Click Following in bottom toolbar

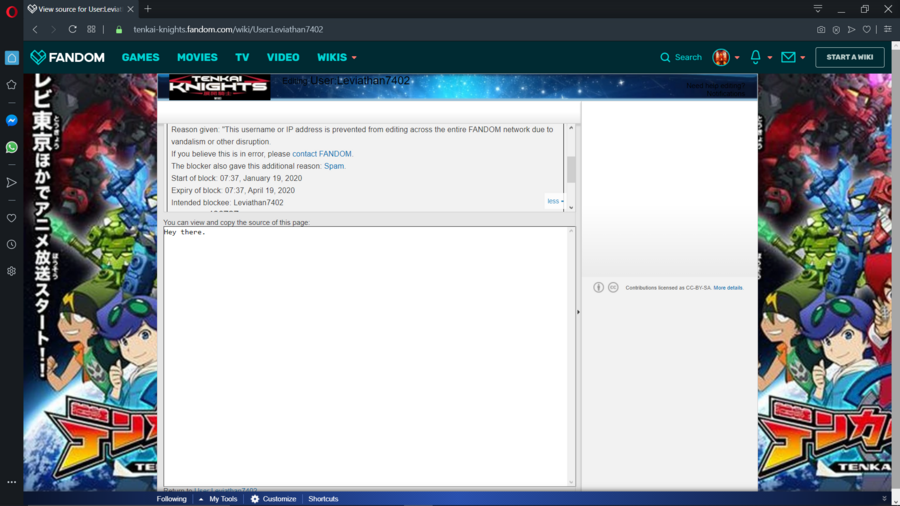(x=172, y=499)
